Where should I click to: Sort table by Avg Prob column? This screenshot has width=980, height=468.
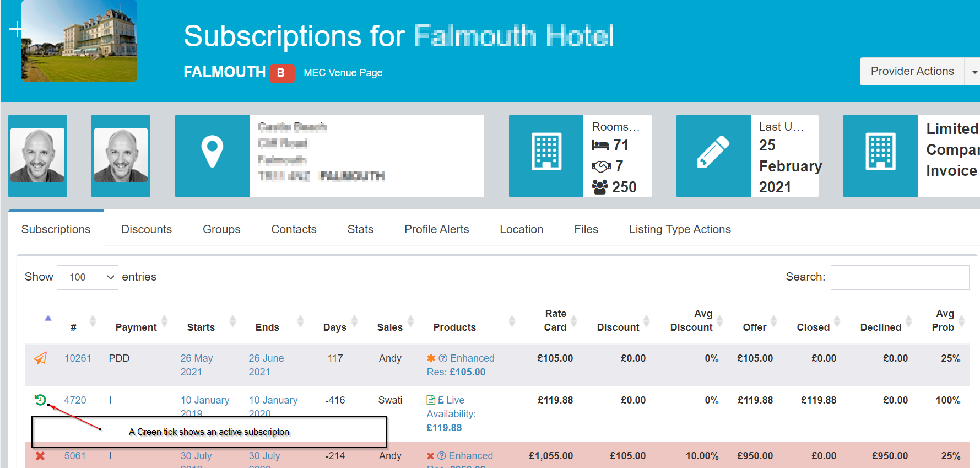pyautogui.click(x=944, y=321)
